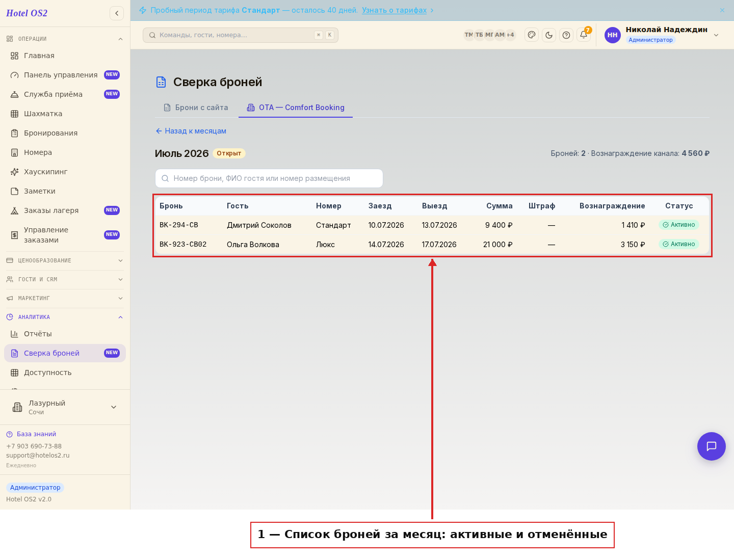The width and height of the screenshot is (734, 560).
Task: Click the 1 410 ₽ reward cell
Action: coord(633,225)
